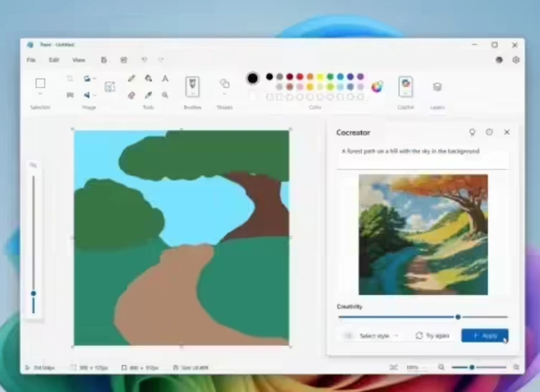Screen dimensions: 540x392
Task: Open the Layers panel
Action: (437, 87)
